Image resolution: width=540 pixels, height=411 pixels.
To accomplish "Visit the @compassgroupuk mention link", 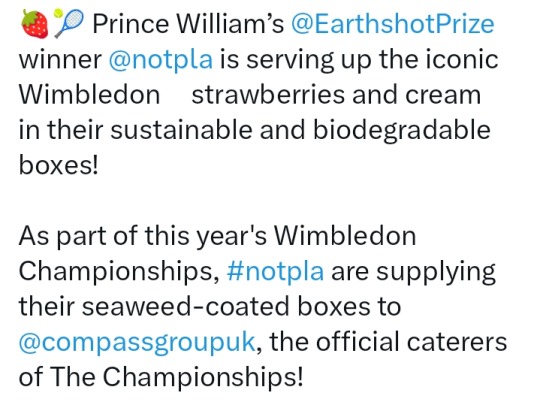I will [137, 342].
